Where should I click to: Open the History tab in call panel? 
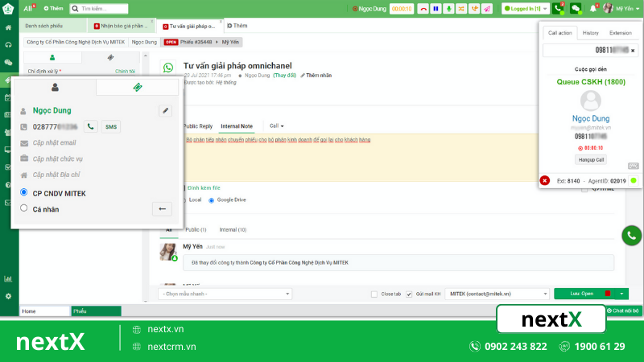pos(590,33)
